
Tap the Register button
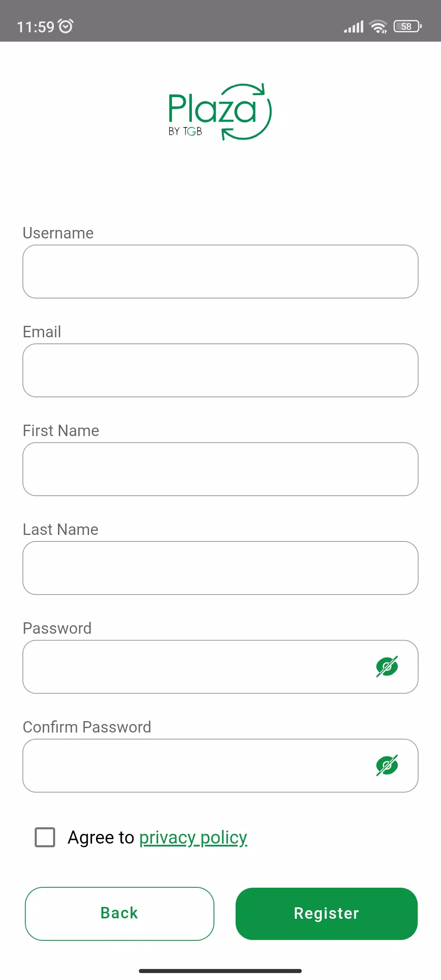click(x=327, y=913)
